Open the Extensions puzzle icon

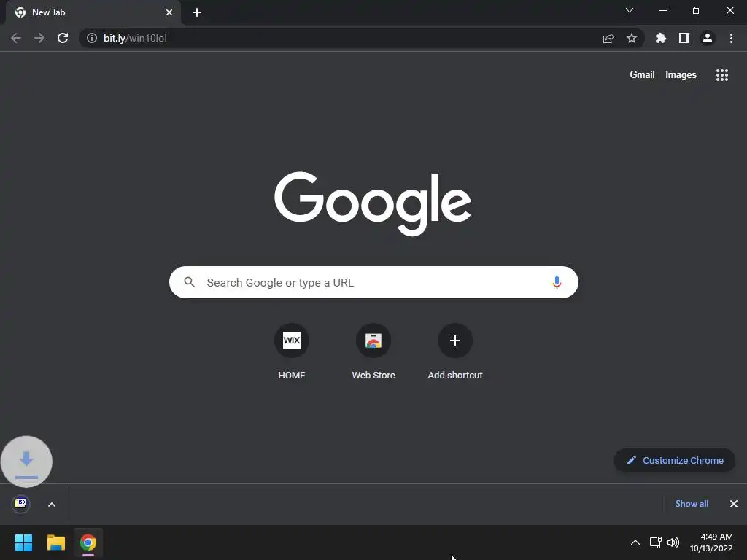pos(660,38)
